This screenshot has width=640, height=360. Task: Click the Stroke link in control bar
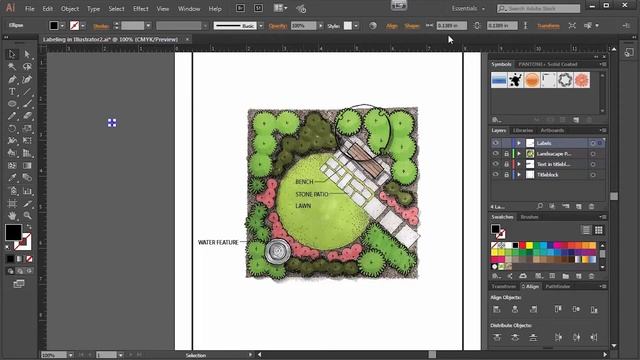tap(101, 26)
